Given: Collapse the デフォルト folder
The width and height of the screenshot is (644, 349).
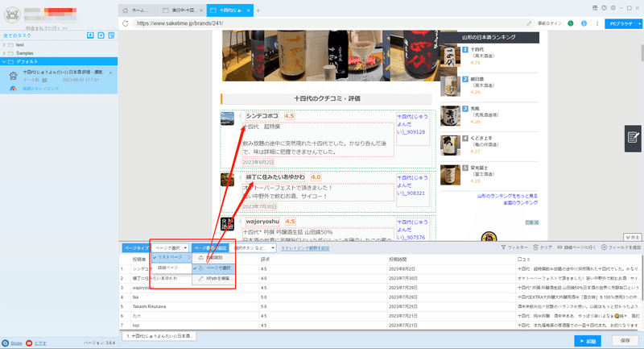Looking at the screenshot, I should tap(4, 62).
